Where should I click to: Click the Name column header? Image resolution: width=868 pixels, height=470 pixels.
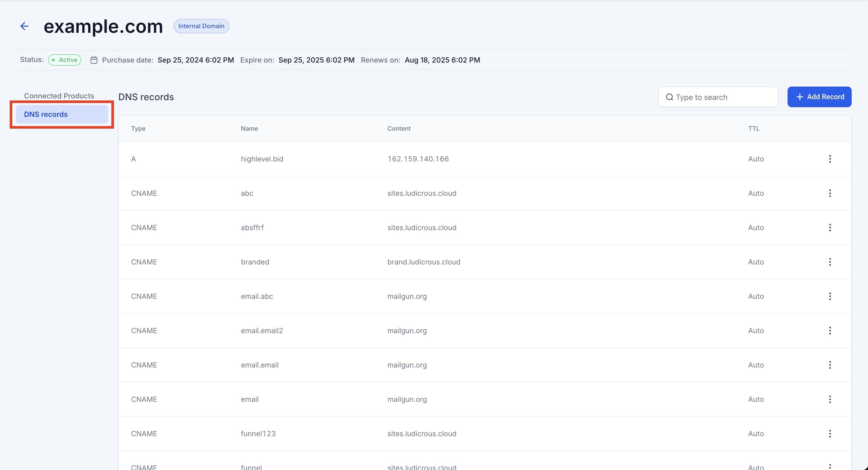coord(249,128)
